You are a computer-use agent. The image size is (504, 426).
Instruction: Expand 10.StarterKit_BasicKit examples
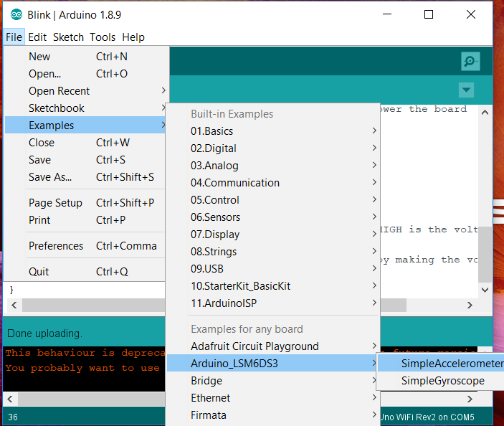(x=273, y=286)
